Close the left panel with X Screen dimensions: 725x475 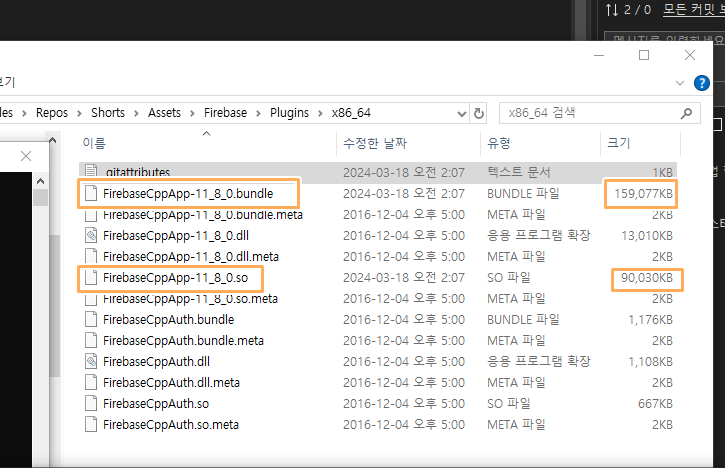tap(26, 156)
